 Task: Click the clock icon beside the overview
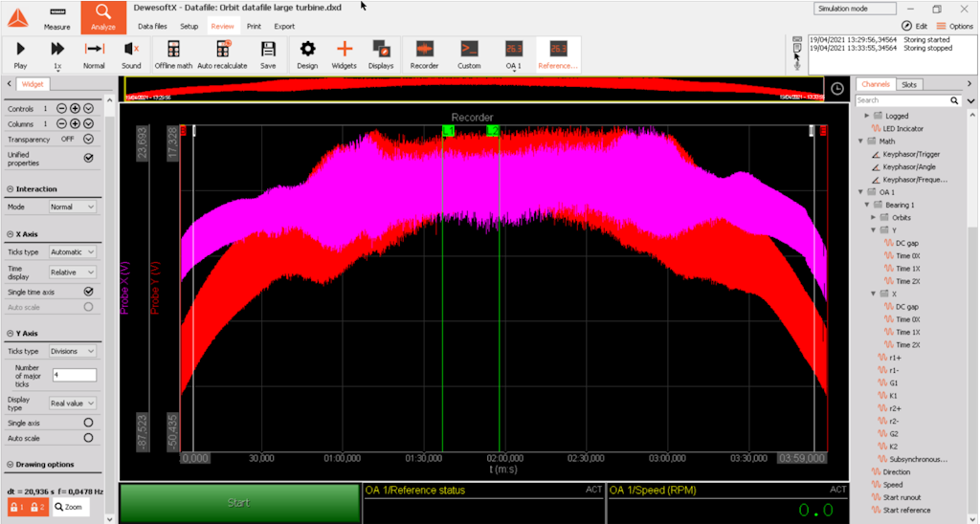[837, 89]
